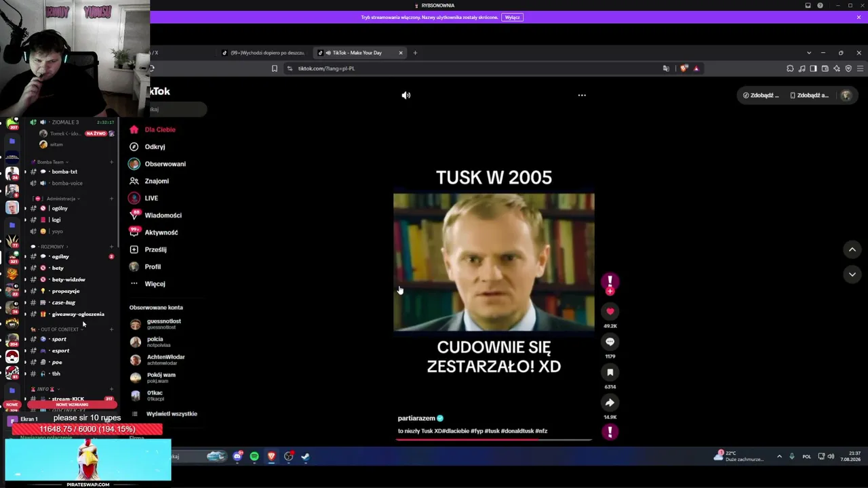The height and width of the screenshot is (488, 868).
Task: Open comments on the Tusk video
Action: (610, 342)
